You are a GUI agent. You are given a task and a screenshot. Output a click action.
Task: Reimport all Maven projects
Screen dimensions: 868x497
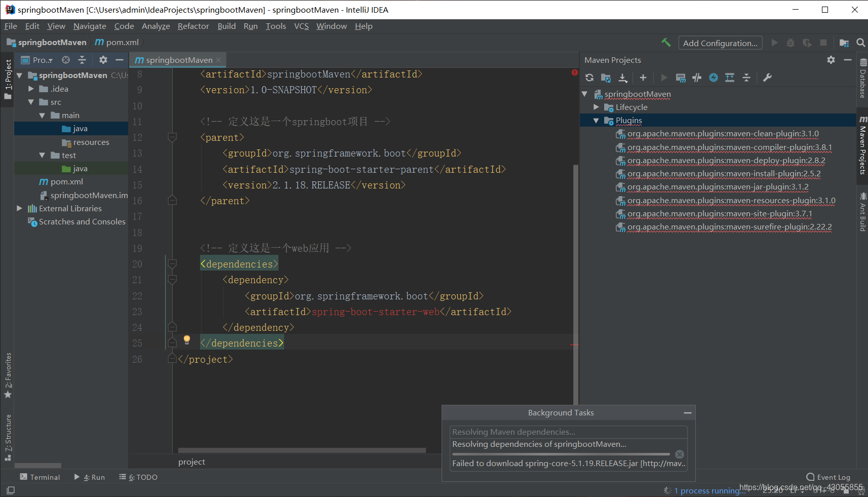(x=589, y=78)
